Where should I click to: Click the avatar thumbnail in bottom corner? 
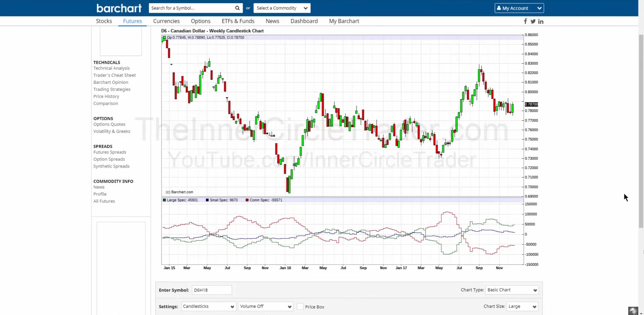(x=633, y=311)
